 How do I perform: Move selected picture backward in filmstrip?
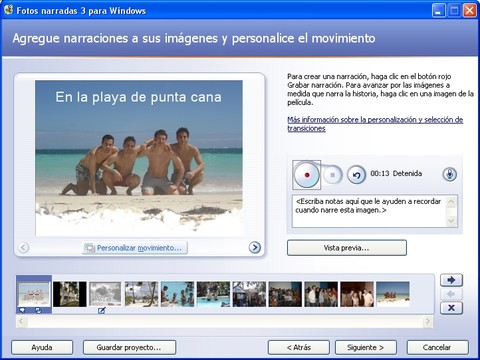click(451, 294)
